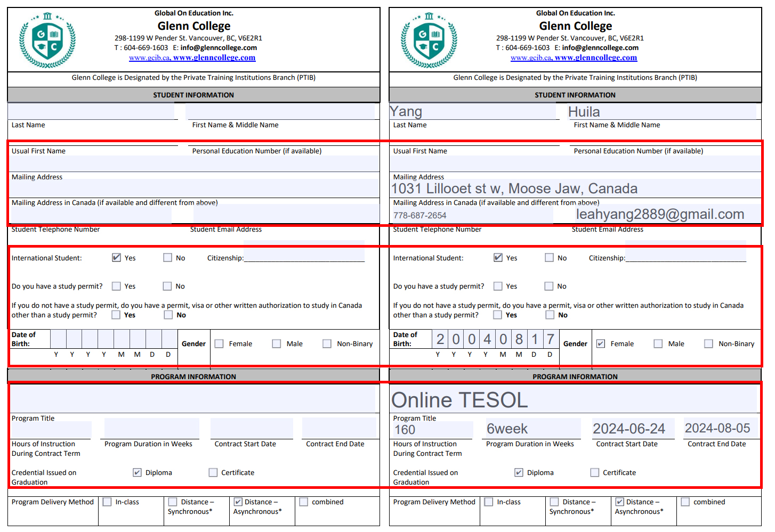The image size is (775, 532).
Task: Untick International Student Yes on the blank form
Action: click(x=116, y=258)
